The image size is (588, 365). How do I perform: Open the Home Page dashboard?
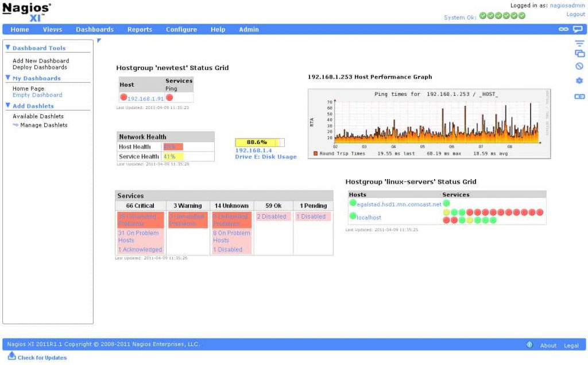tap(29, 88)
